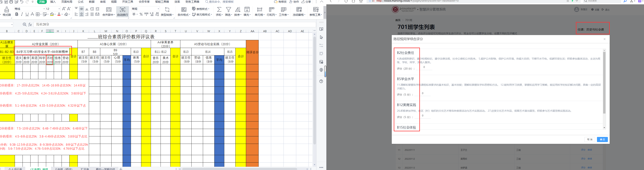The height and width of the screenshot is (170, 644).
Task: Open the number format dropdown (常规)
Action: click(x=158, y=9)
